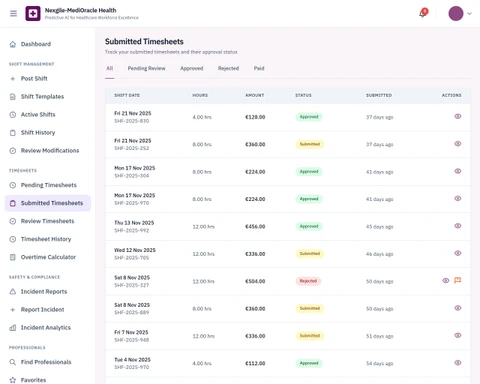This screenshot has height=384, width=480.
Task: View timesheet SHF-2025-889 eye icon
Action: 458,308
